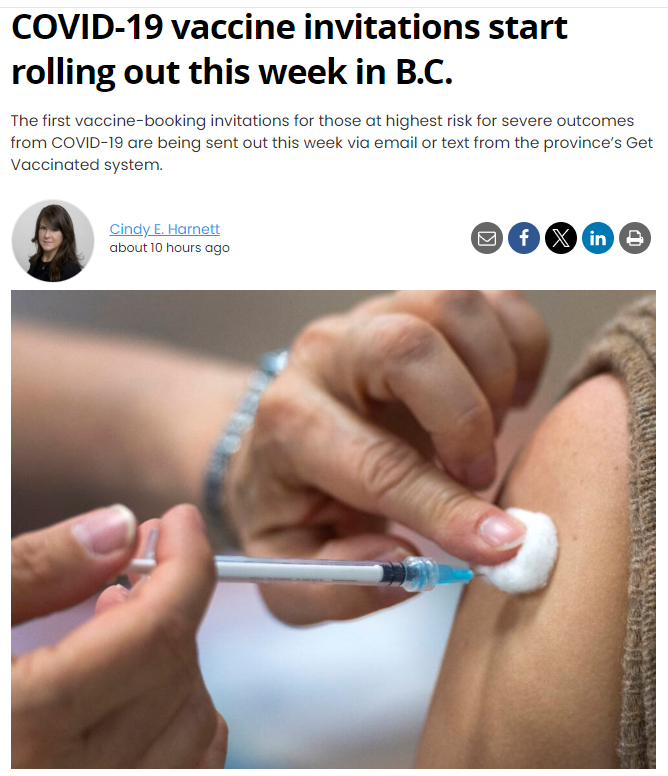The height and width of the screenshot is (776, 668).
Task: Open Cindy E. Harnett's author page
Action: pyautogui.click(x=164, y=229)
